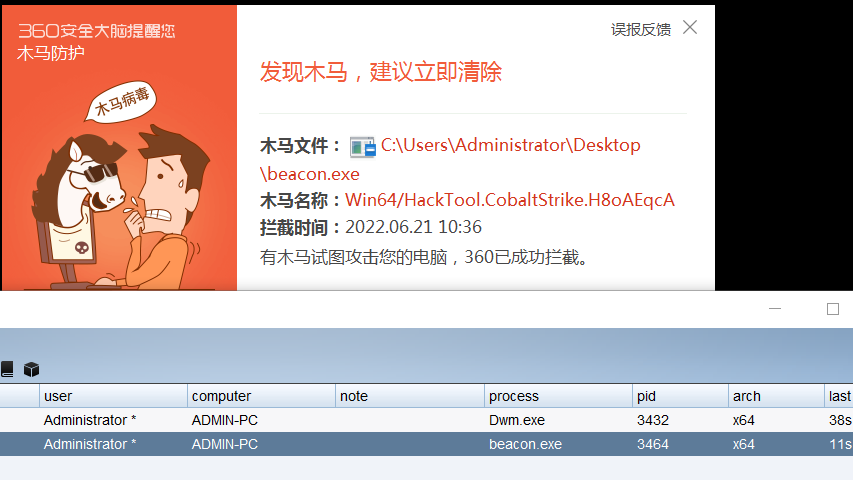Viewport: 853px width, 480px height.
Task: Click x64 arch cell in Dwm.exe row
Action: pyautogui.click(x=744, y=420)
